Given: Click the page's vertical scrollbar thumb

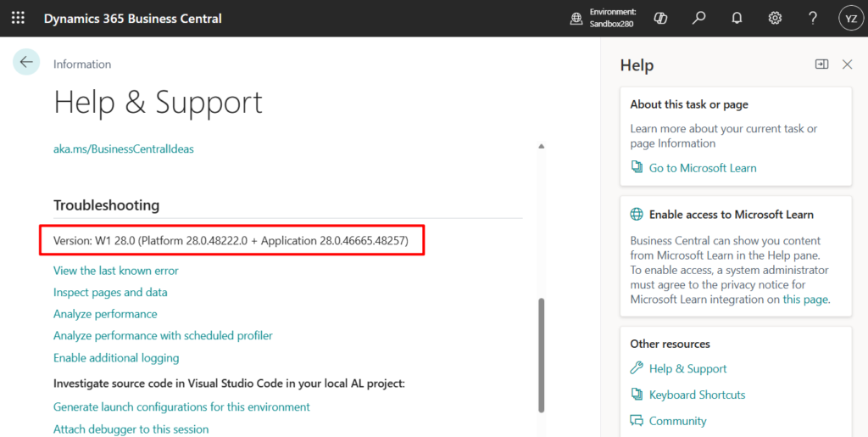Looking at the screenshot, I should coord(542,352).
